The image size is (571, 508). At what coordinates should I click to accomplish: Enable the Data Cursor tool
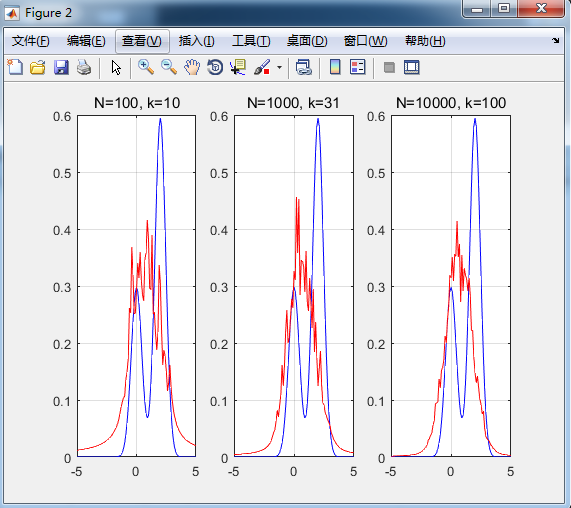(x=238, y=67)
